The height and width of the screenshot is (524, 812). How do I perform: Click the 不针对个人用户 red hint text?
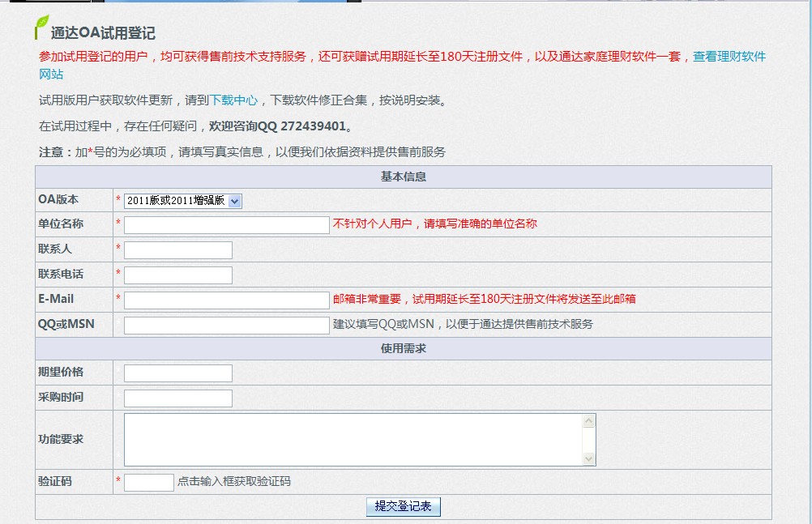(435, 224)
